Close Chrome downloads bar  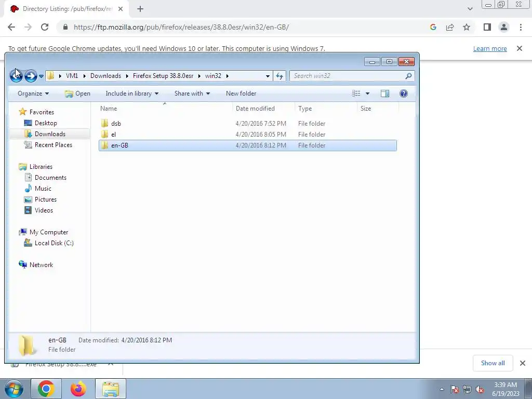523,363
